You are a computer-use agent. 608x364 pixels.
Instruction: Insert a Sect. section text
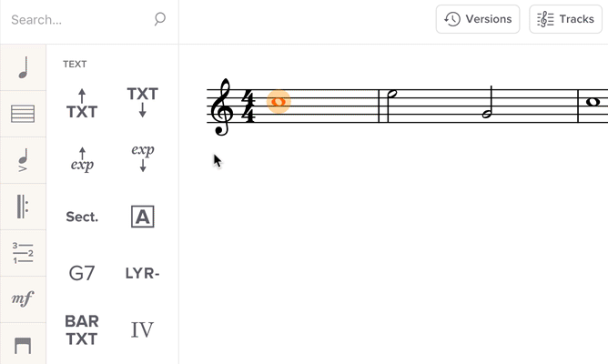click(x=82, y=217)
